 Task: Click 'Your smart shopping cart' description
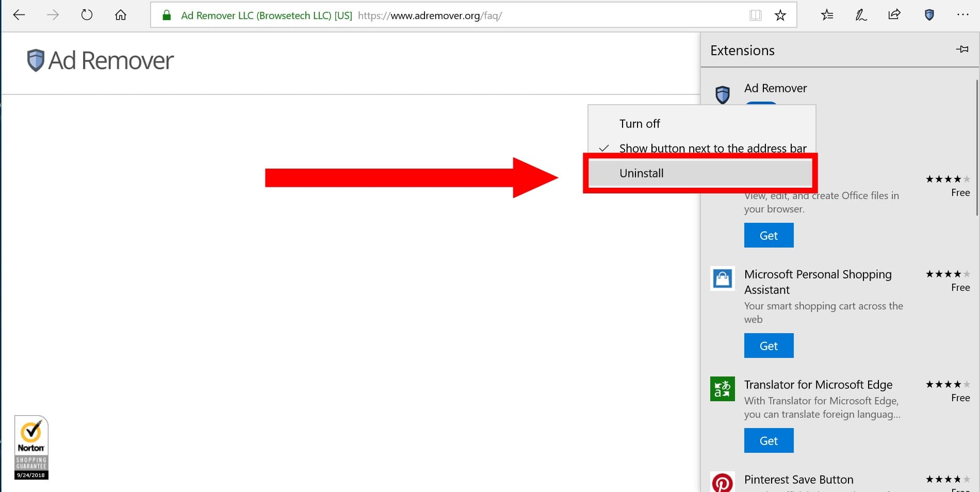(x=823, y=313)
